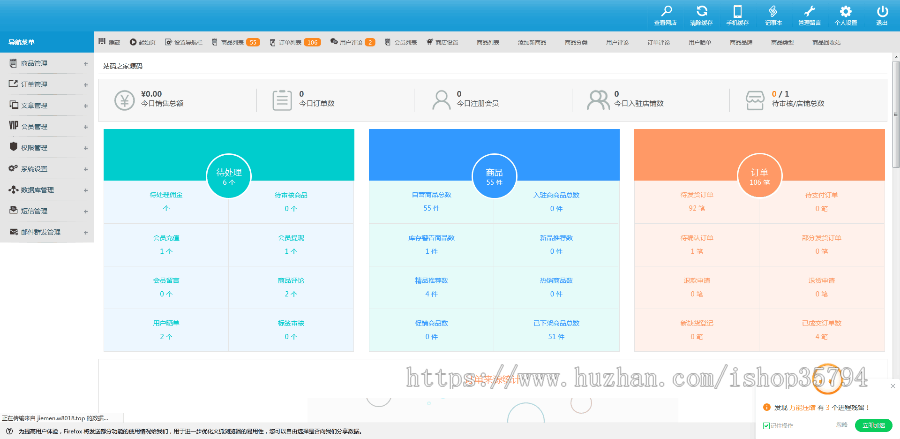Click the teal 待处理 6 circle badge
The image size is (900, 439).
[229, 176]
